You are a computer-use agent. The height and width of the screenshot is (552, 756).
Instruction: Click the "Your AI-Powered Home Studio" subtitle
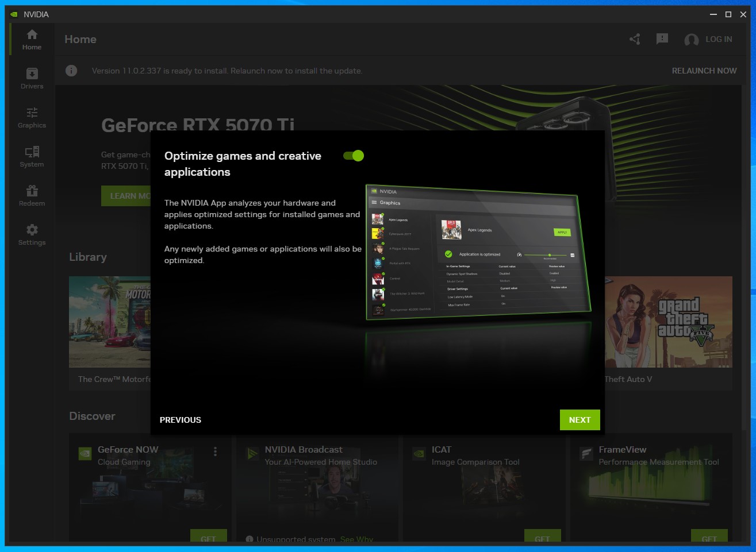pos(321,462)
